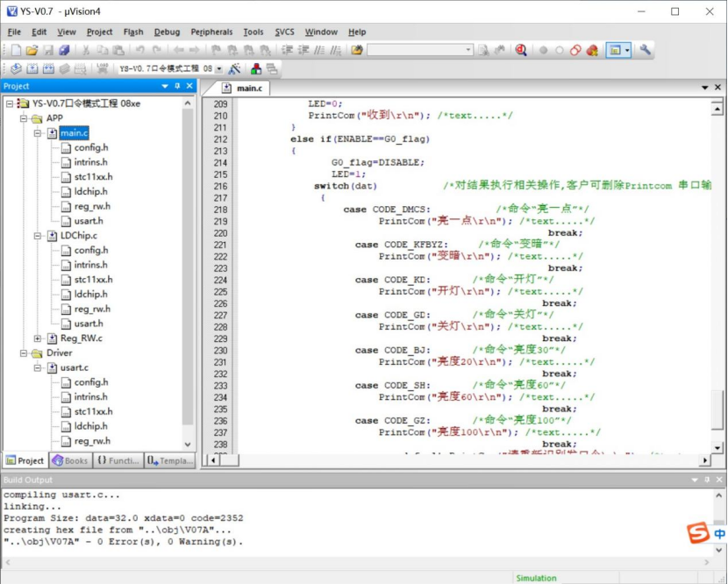Collapse the YS-V0.7 project root node
The image size is (728, 584).
[10, 103]
